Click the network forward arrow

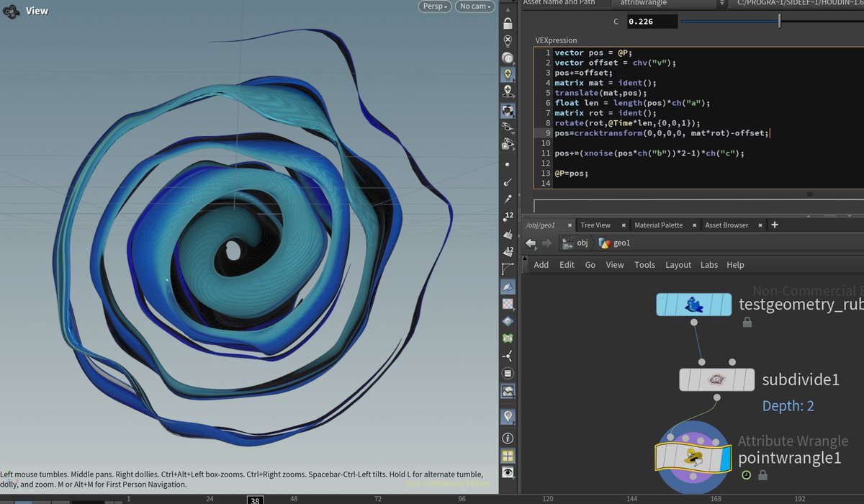[x=546, y=243]
